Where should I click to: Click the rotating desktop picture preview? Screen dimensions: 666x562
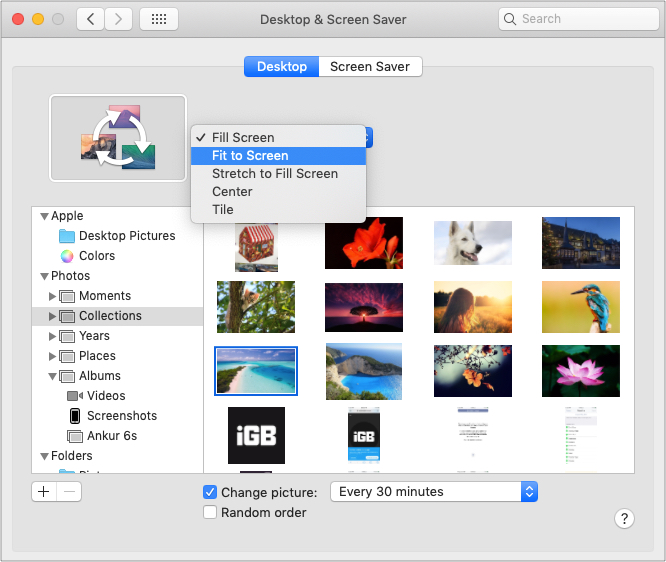pyautogui.click(x=118, y=138)
